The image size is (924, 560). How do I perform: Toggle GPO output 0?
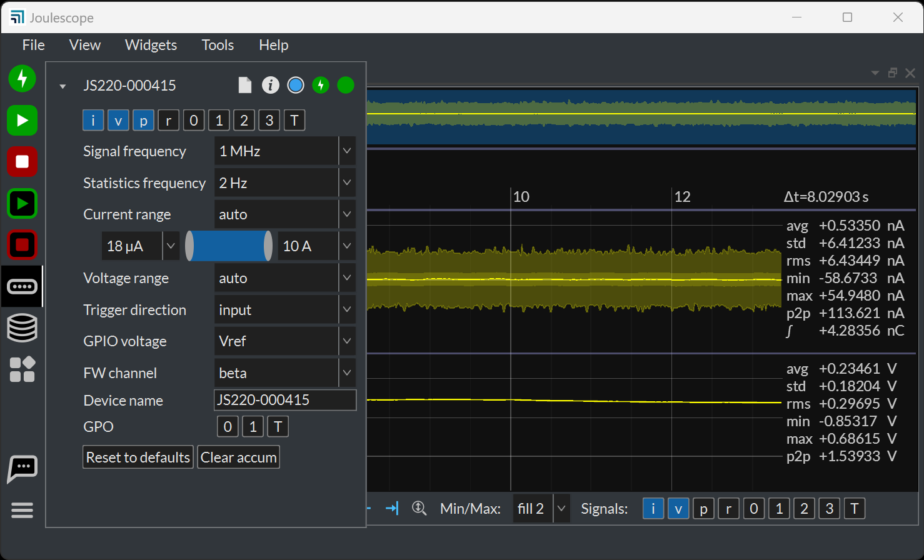pyautogui.click(x=228, y=427)
